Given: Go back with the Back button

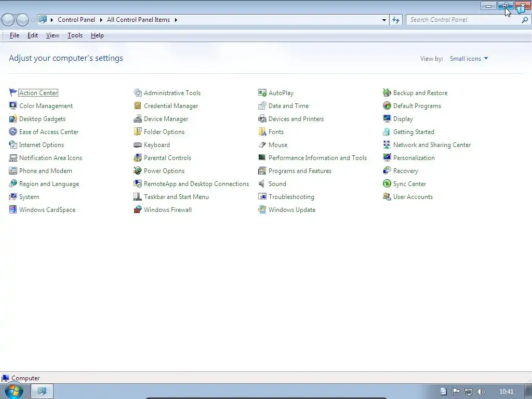Looking at the screenshot, I should point(8,20).
